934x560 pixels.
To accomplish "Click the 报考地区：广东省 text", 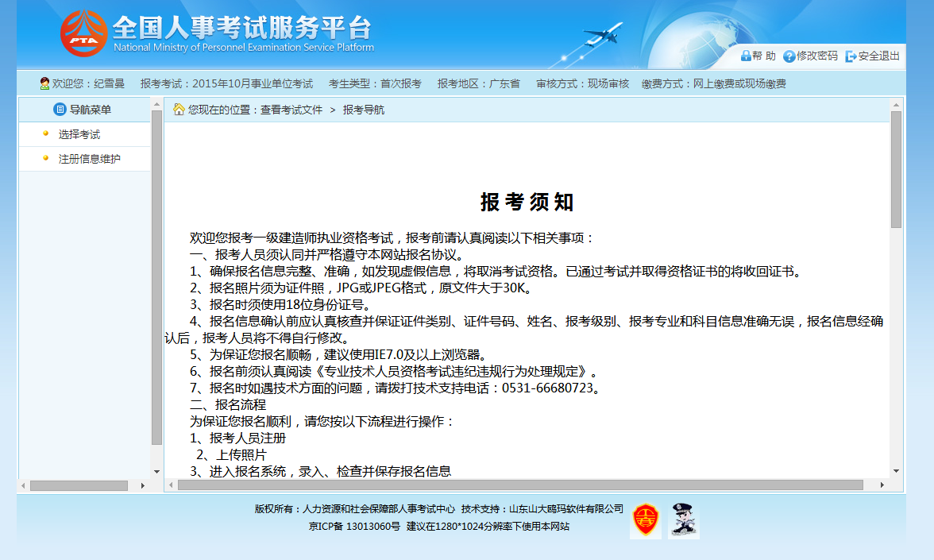I will click(x=478, y=84).
